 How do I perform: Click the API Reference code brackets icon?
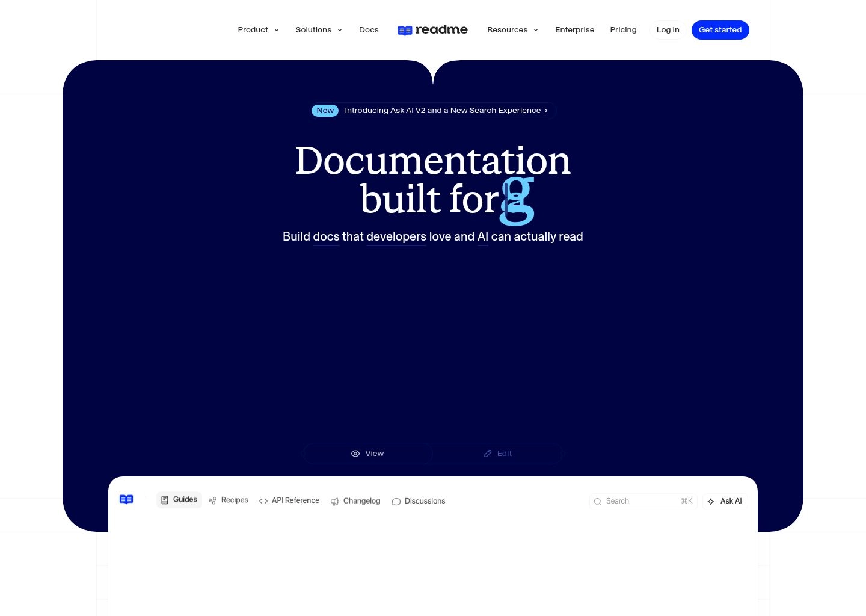[263, 501]
